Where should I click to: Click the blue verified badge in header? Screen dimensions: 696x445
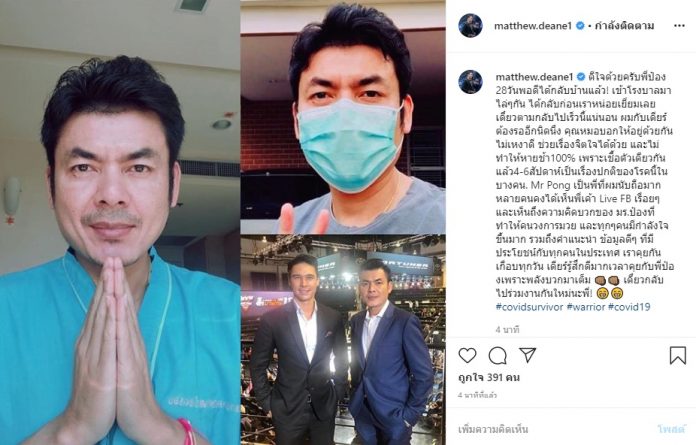[x=580, y=26]
